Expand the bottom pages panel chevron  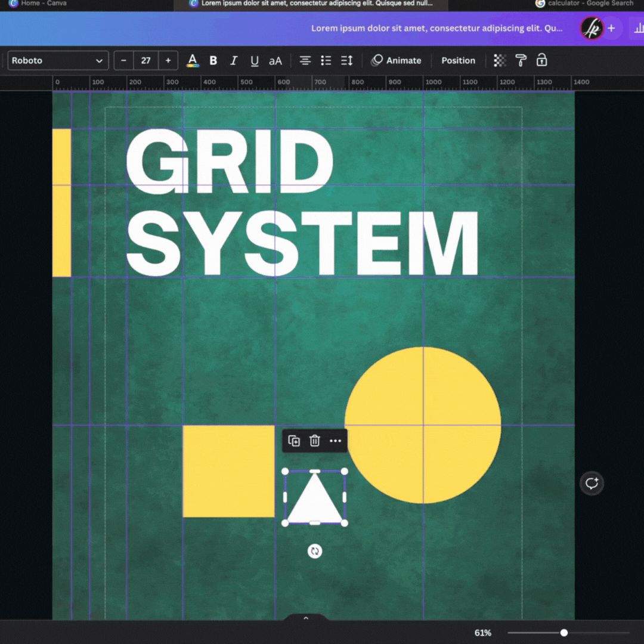[x=306, y=618]
